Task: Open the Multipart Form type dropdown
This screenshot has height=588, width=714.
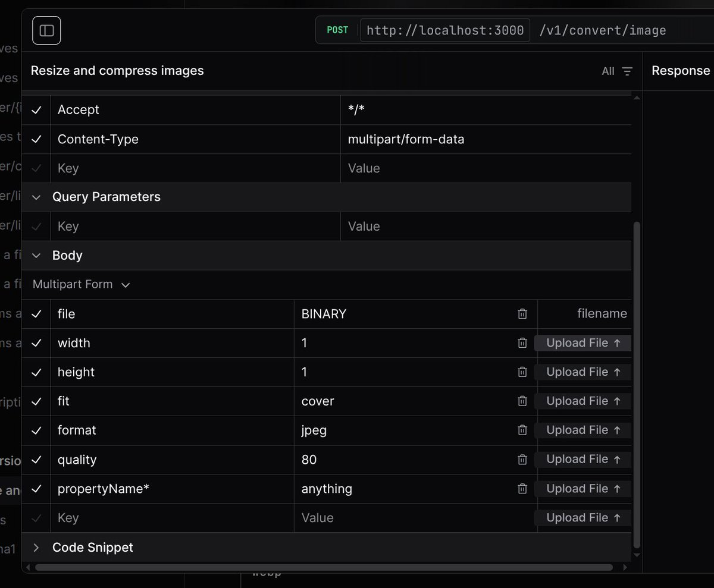Action: coord(81,285)
